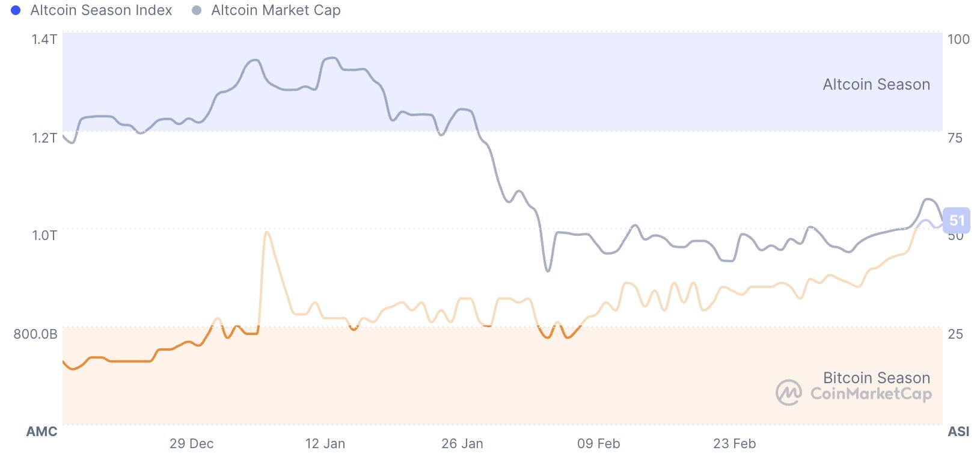
Task: Click the 100 right axis label
Action: pos(958,40)
